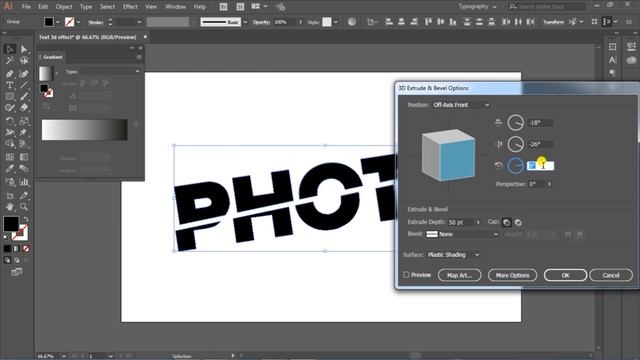Select the Lasso tool
Viewport: 640px width, 360px height.
pyautogui.click(x=24, y=61)
